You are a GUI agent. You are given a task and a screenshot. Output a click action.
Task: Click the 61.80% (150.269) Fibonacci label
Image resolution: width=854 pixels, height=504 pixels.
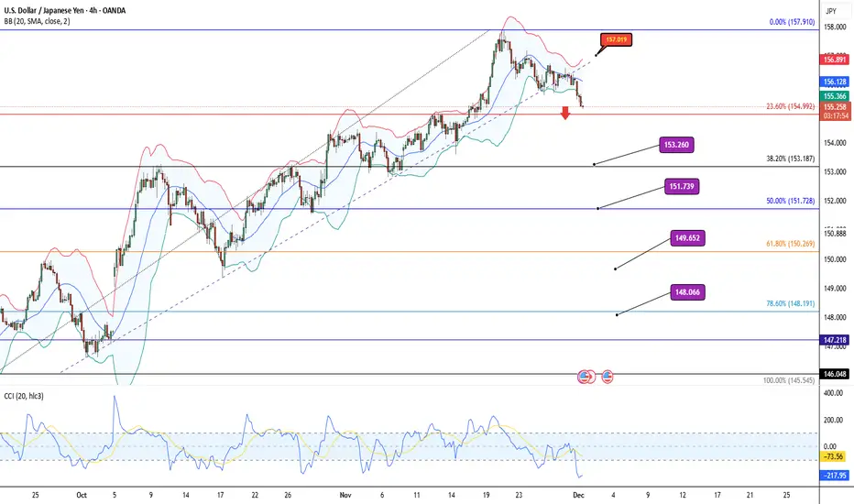tap(790, 244)
